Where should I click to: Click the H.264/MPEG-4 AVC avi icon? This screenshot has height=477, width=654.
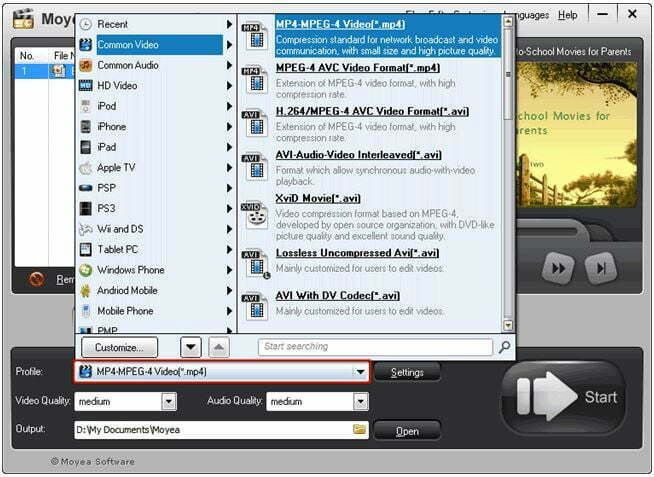click(254, 123)
